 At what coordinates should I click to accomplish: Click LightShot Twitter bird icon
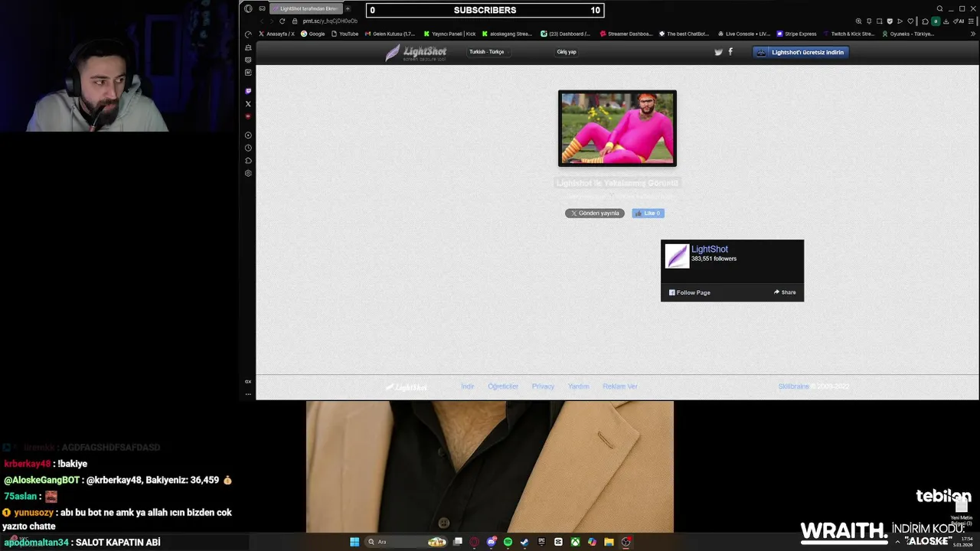coord(718,52)
